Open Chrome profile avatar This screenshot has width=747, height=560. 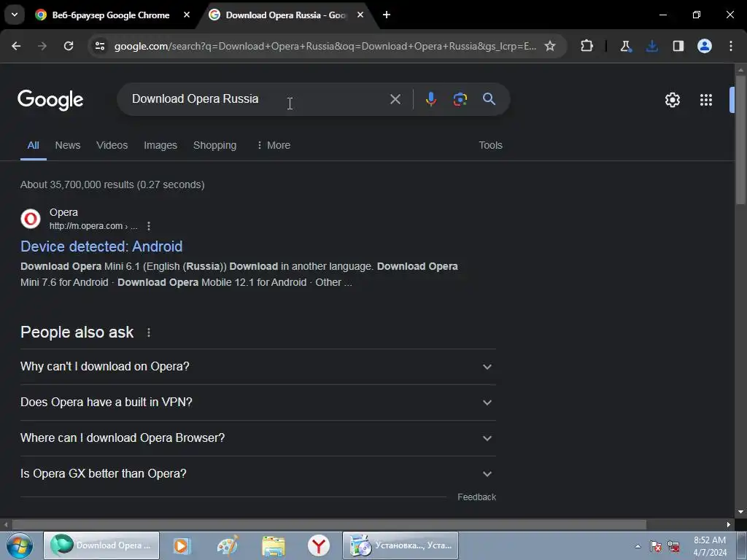704,46
